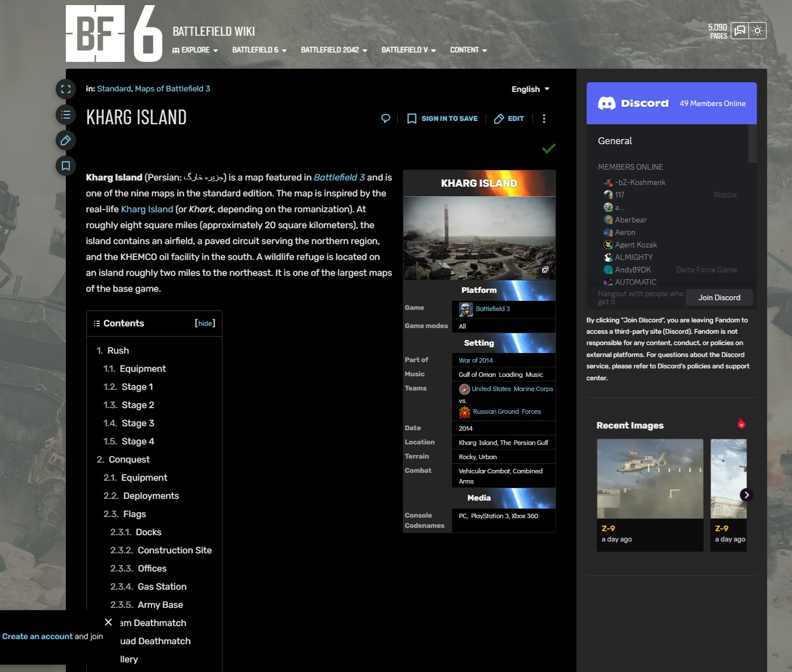Click the BF6 wiki logo
The image size is (792, 672).
tap(114, 33)
